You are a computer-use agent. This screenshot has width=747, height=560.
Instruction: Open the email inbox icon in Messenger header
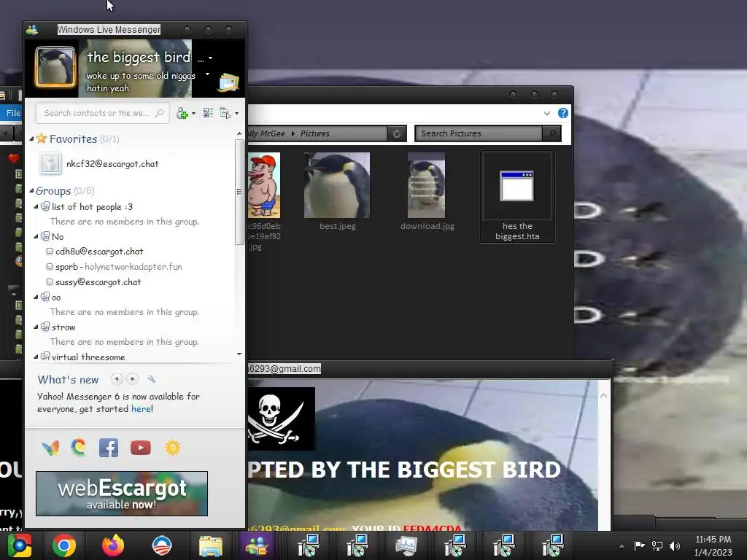point(228,82)
